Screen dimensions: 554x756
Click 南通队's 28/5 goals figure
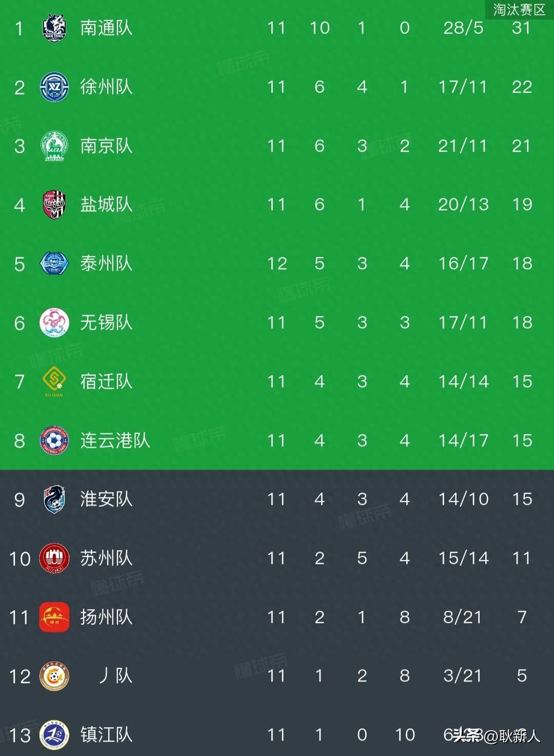pyautogui.click(x=463, y=28)
